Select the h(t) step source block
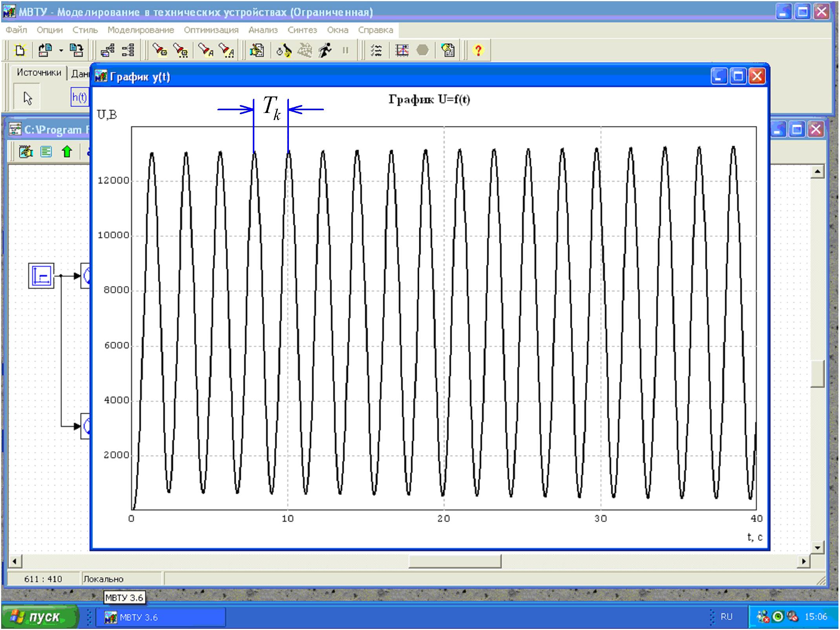 pyautogui.click(x=79, y=97)
